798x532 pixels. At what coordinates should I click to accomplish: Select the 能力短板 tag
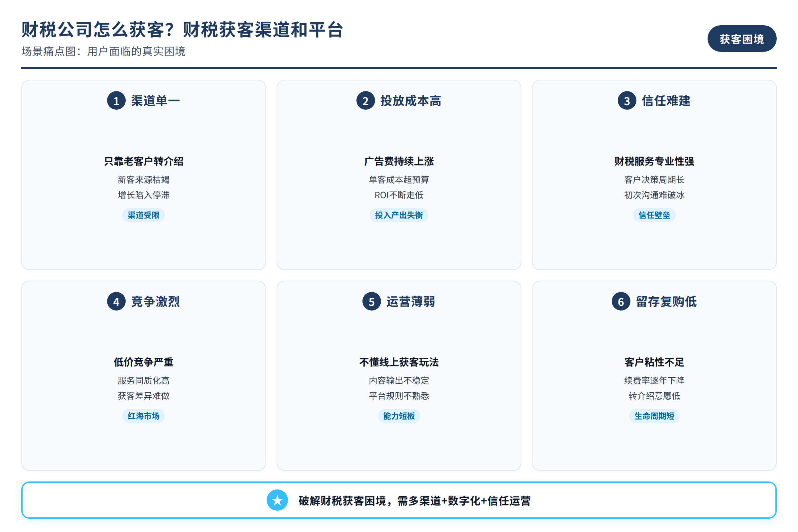399,416
